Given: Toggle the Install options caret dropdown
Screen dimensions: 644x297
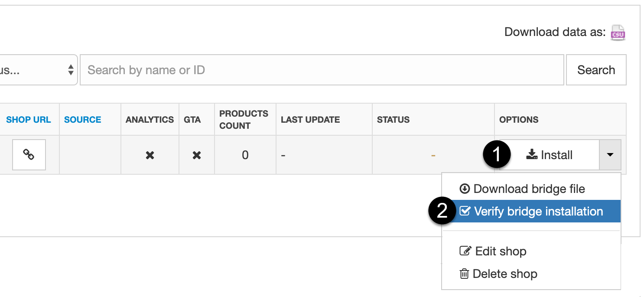Looking at the screenshot, I should [610, 155].
